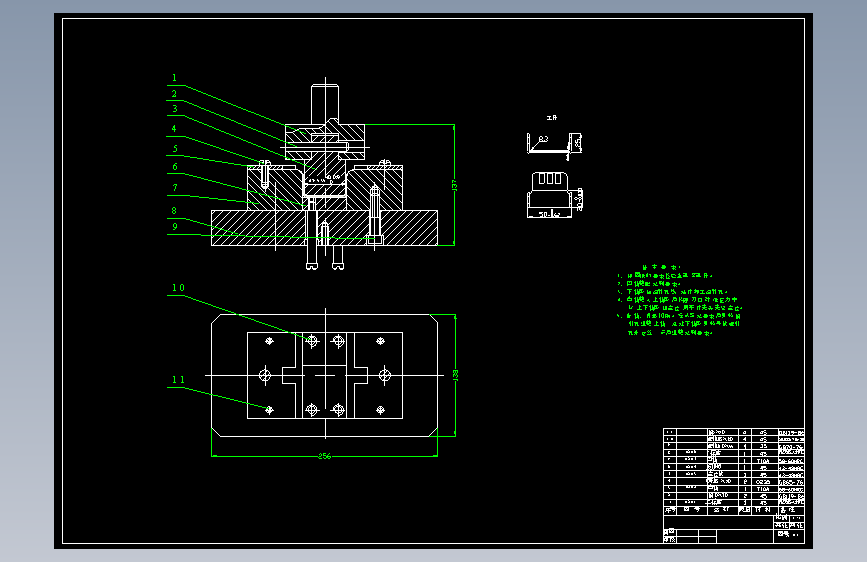This screenshot has height=562, width=867.
Task: Select the green technical notes heading
Action: (x=661, y=267)
